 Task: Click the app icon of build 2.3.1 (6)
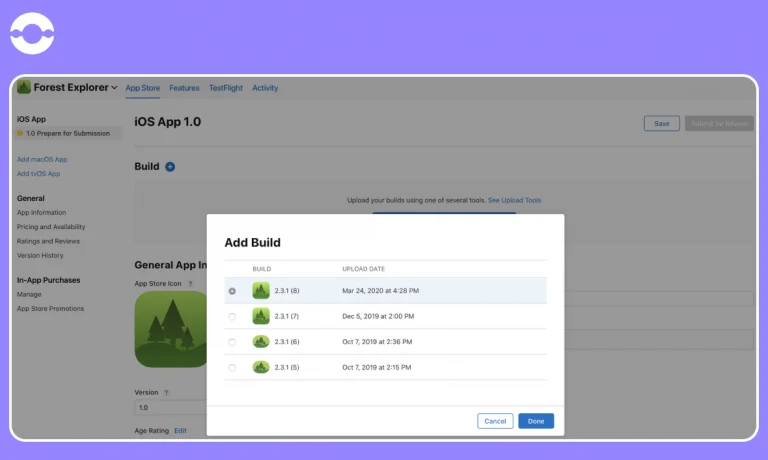pyautogui.click(x=261, y=341)
